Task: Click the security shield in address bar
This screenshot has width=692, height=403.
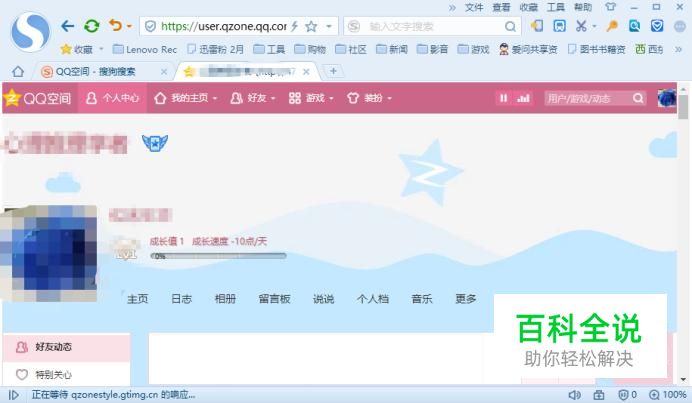Action: pos(150,26)
